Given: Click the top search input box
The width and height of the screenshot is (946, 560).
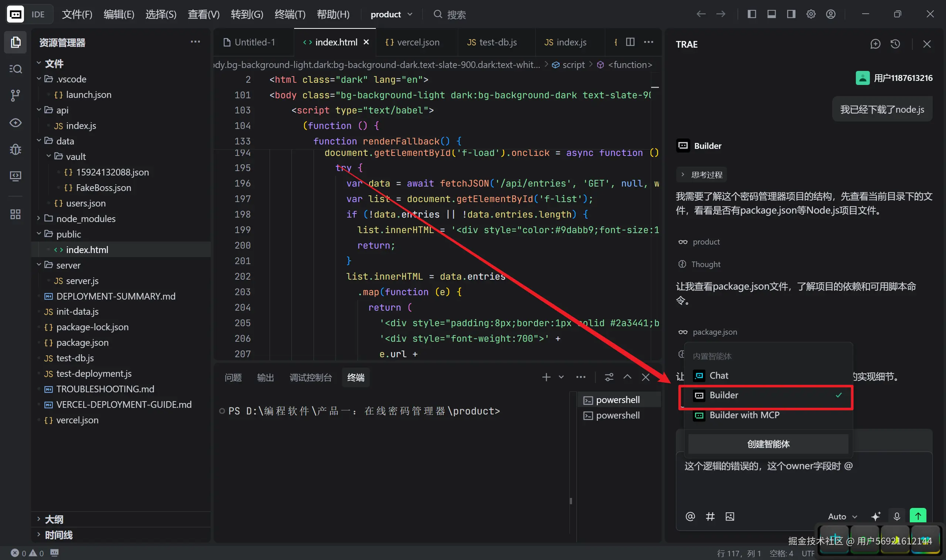Looking at the screenshot, I should pos(456,14).
